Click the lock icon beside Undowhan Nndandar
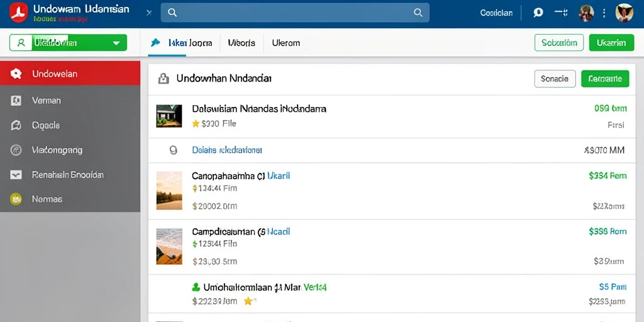 [x=164, y=79]
